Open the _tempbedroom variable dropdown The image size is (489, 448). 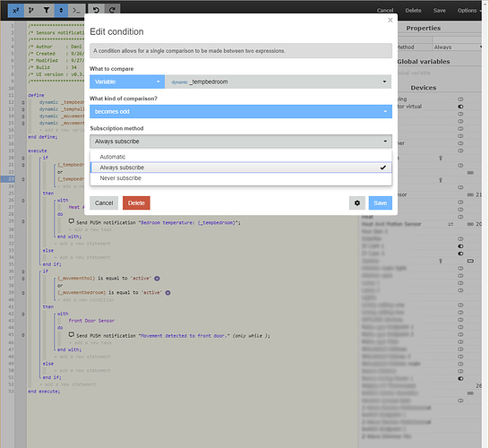[279, 82]
